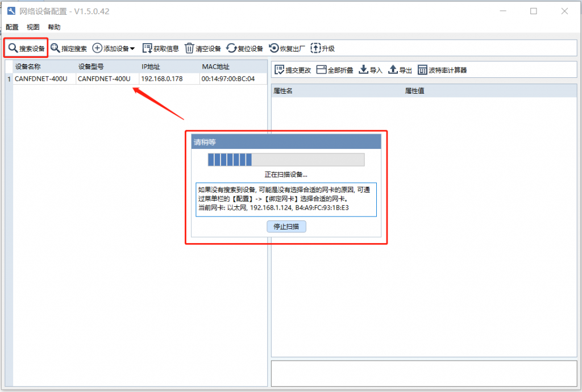This screenshot has width=582, height=392.
Task: Open the 帮助 menu
Action: click(x=54, y=27)
